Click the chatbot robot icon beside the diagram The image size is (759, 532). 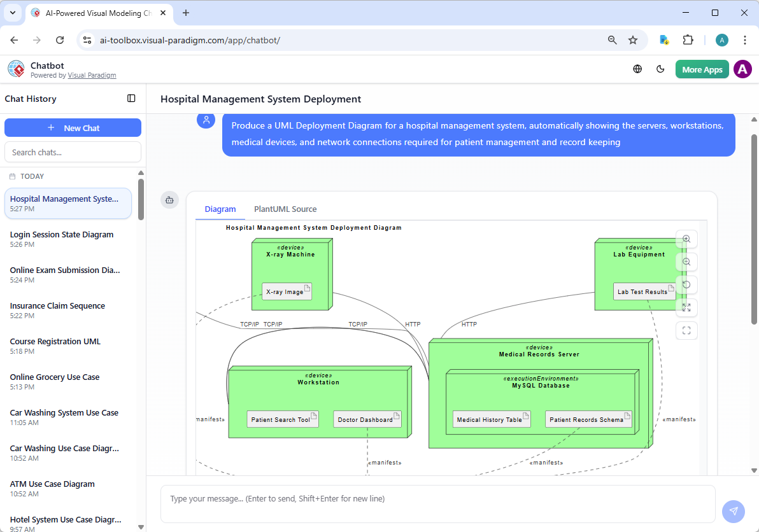tap(169, 200)
